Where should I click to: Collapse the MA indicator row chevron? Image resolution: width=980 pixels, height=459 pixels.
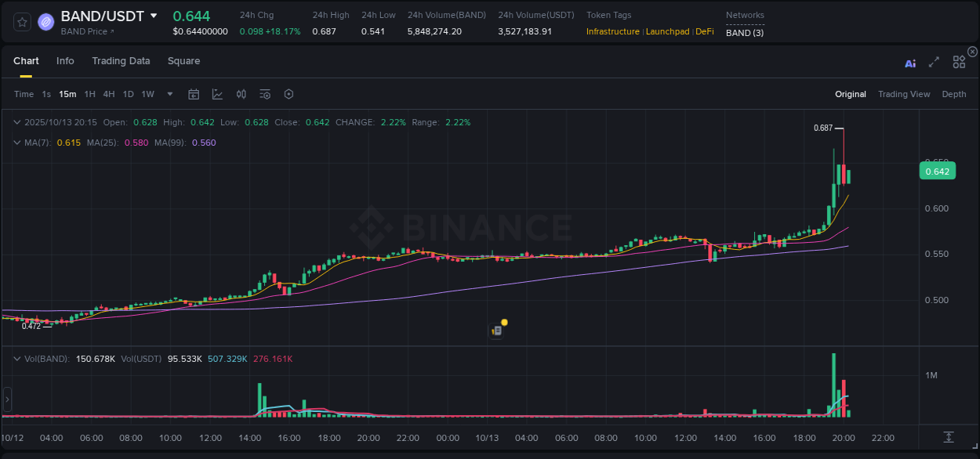click(16, 143)
